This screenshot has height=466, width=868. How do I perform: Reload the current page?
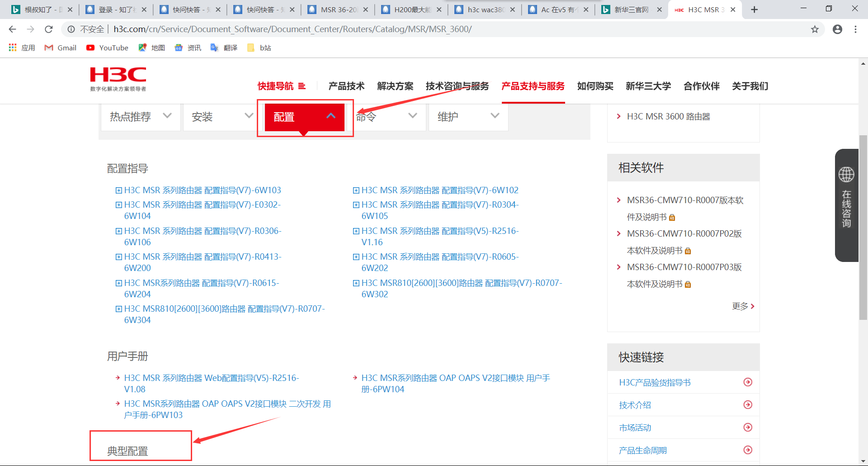point(49,29)
